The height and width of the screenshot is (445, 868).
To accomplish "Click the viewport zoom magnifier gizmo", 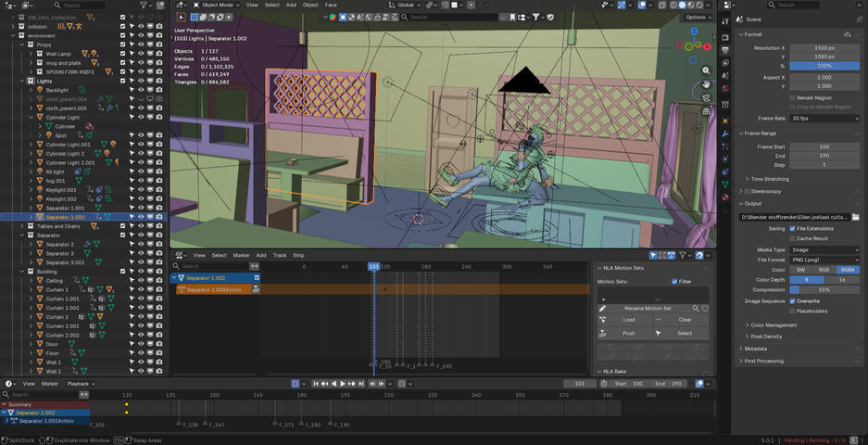I will 706,70.
